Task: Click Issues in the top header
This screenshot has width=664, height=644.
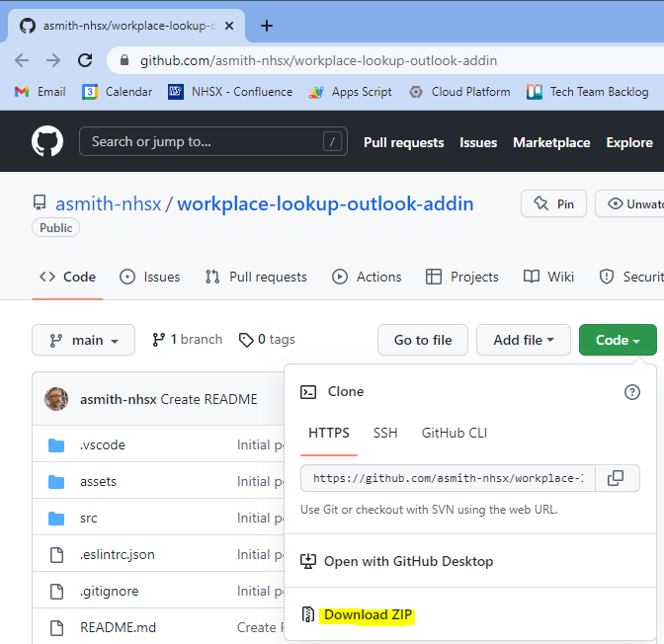Action: click(x=478, y=142)
